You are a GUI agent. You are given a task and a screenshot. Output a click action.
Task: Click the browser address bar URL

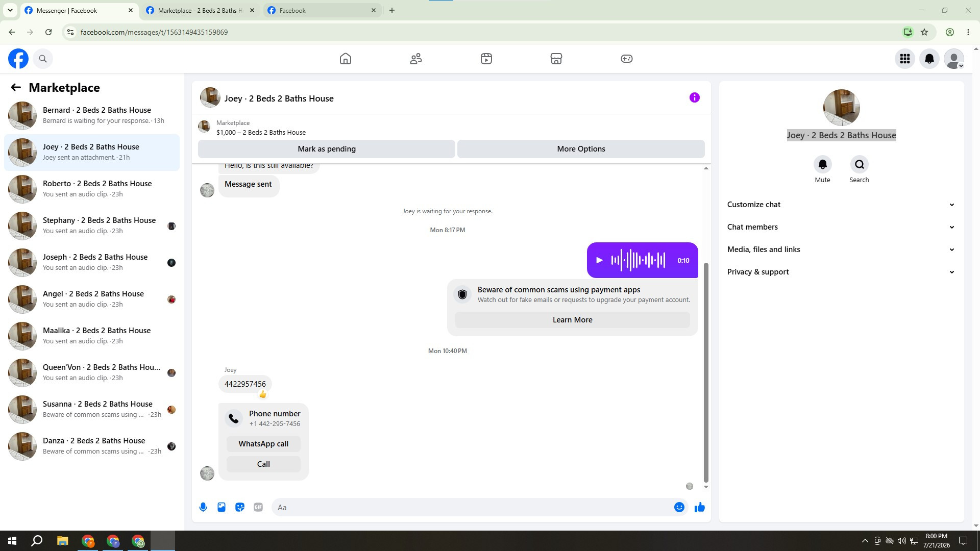pyautogui.click(x=154, y=32)
